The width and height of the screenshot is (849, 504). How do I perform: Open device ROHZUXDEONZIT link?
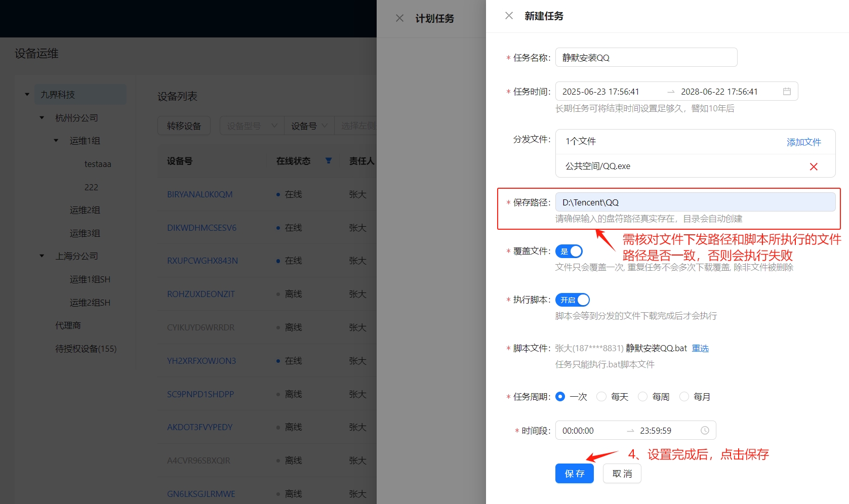point(201,294)
